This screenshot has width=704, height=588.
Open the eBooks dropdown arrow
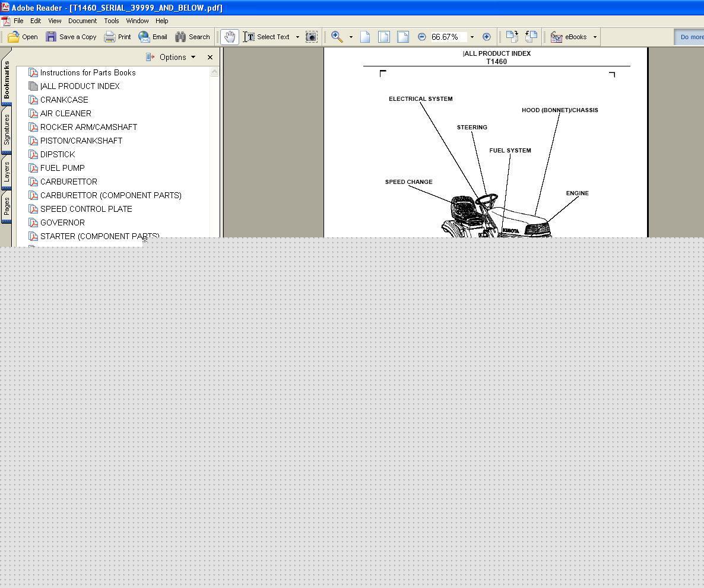point(595,37)
